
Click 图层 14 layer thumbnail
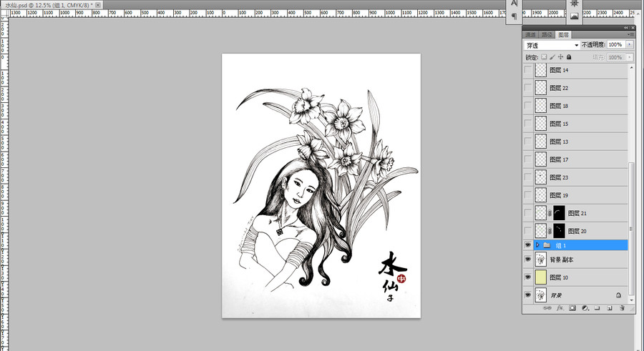point(541,70)
